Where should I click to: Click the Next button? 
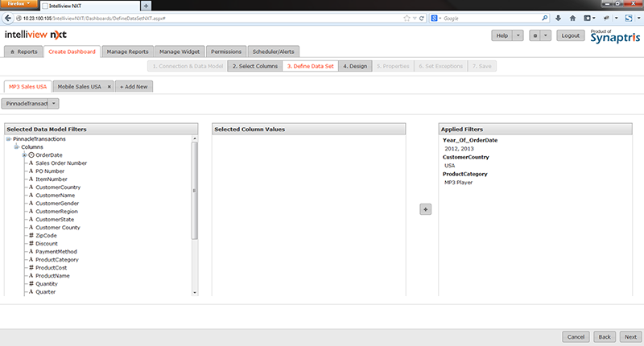(x=630, y=336)
